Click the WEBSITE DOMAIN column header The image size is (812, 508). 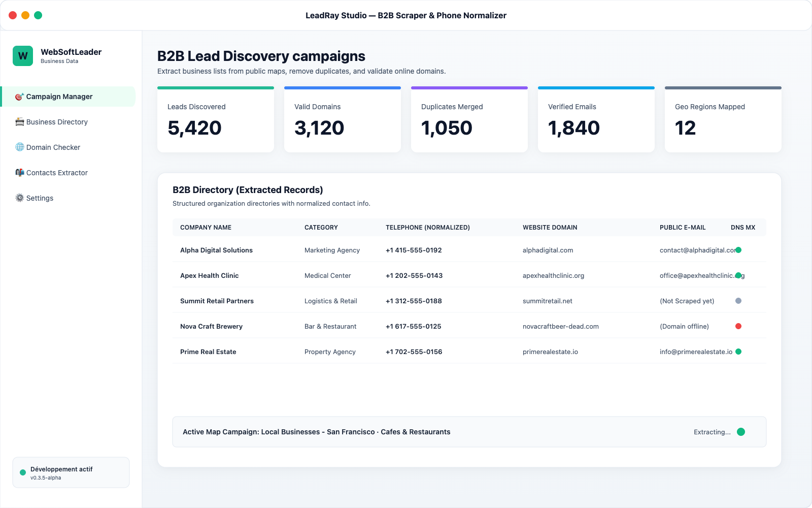pyautogui.click(x=550, y=228)
